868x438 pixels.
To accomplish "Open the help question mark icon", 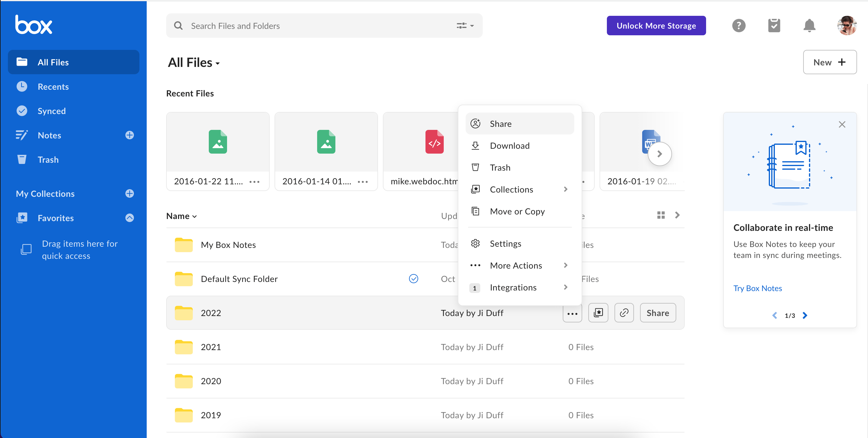I will (739, 25).
